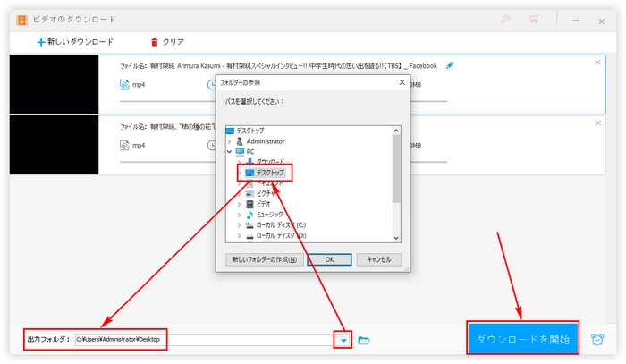626x364 pixels.
Task: Click 新しいフォルダーの作成 button
Action: 263,259
